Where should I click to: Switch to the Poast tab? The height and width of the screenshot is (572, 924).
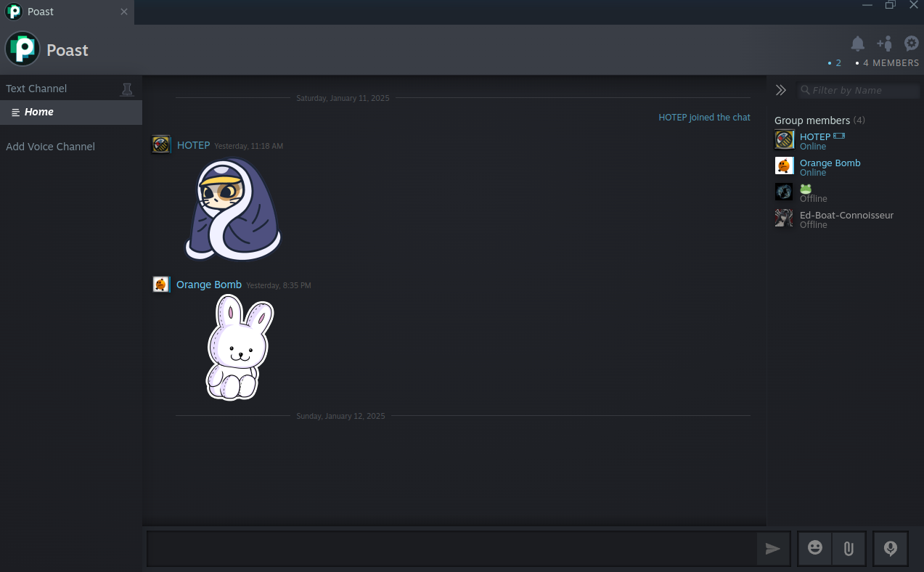[x=41, y=12]
